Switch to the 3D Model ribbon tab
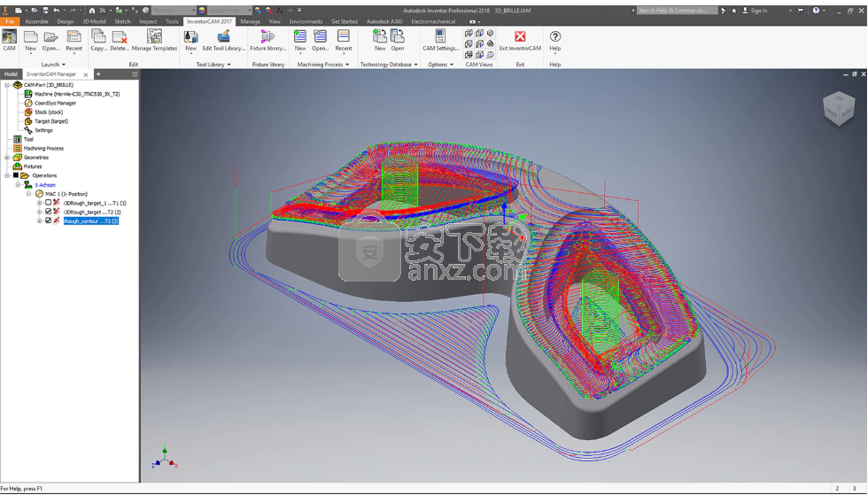The width and height of the screenshot is (868, 495). tap(94, 21)
